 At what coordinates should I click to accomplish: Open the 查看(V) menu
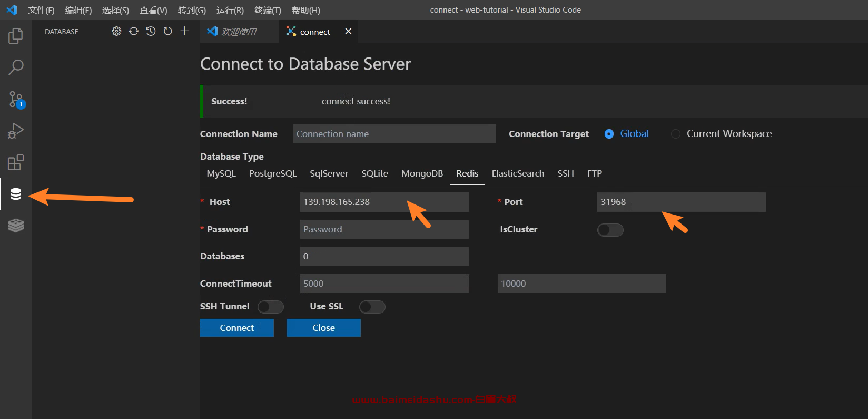(153, 10)
